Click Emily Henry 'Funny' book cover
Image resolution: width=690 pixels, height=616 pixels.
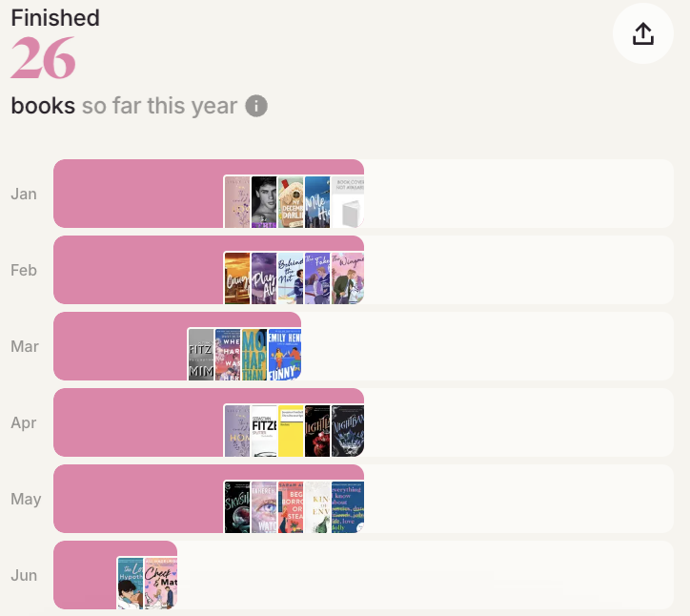[x=285, y=354]
